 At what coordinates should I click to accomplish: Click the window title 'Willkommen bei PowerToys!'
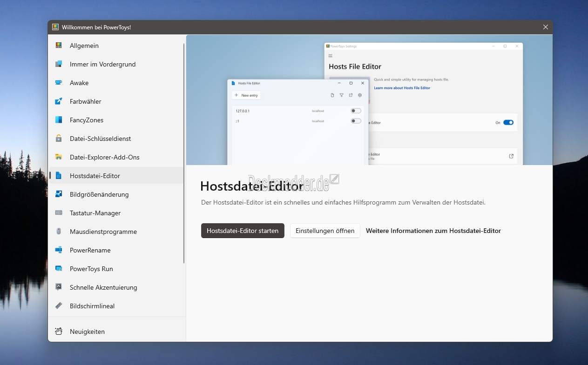click(96, 27)
